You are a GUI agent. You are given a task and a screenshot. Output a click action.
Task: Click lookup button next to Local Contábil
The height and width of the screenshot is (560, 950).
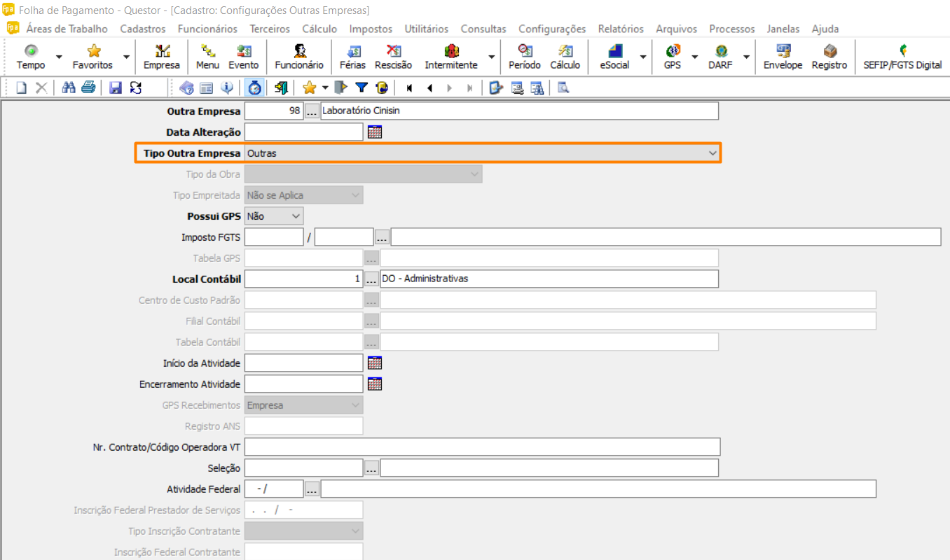[x=371, y=279]
